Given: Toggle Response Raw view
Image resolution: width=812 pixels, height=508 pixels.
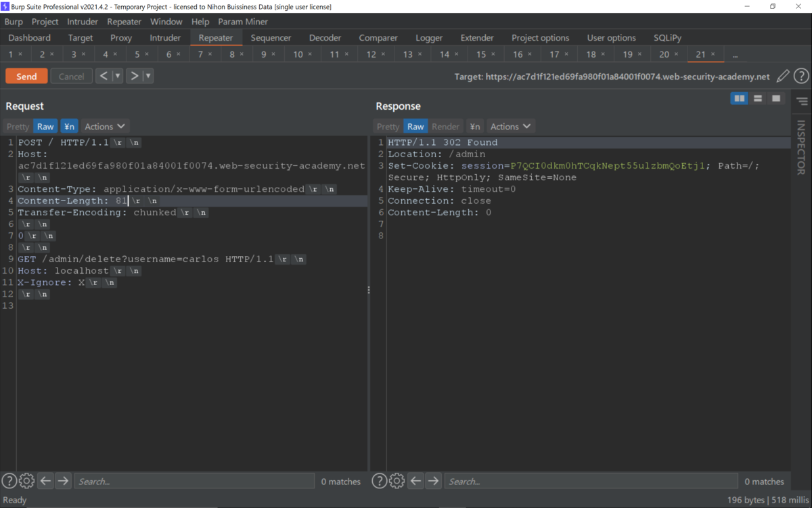Looking at the screenshot, I should coord(415,127).
